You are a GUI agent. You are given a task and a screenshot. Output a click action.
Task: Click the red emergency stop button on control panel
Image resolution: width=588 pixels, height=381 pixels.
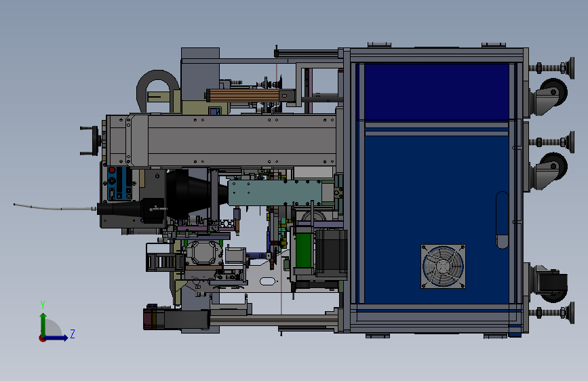pyautogui.click(x=112, y=170)
